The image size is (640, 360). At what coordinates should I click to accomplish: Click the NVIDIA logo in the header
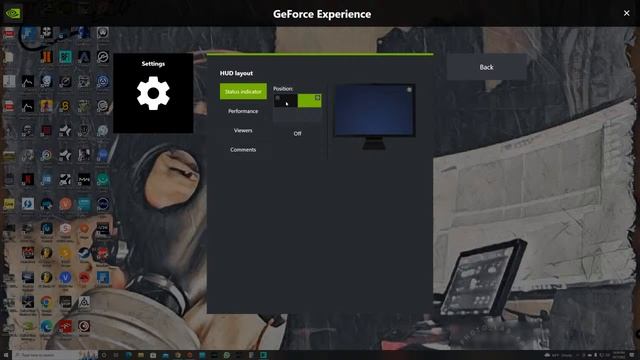tap(13, 13)
